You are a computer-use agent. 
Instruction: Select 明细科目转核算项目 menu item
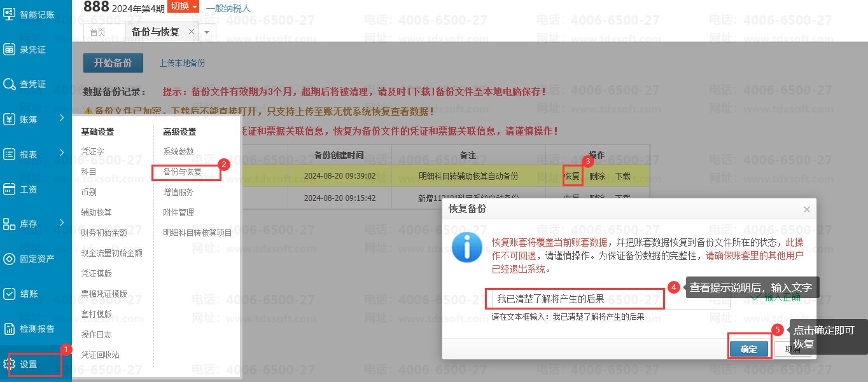pos(197,233)
